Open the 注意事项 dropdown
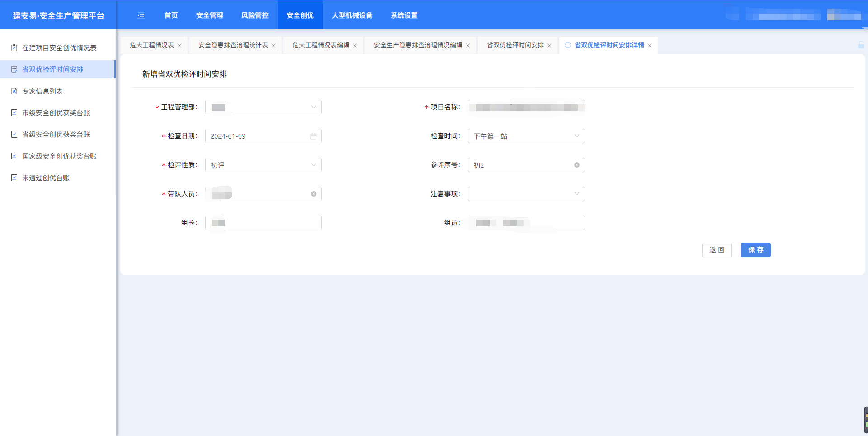The height and width of the screenshot is (436, 868). pyautogui.click(x=576, y=194)
